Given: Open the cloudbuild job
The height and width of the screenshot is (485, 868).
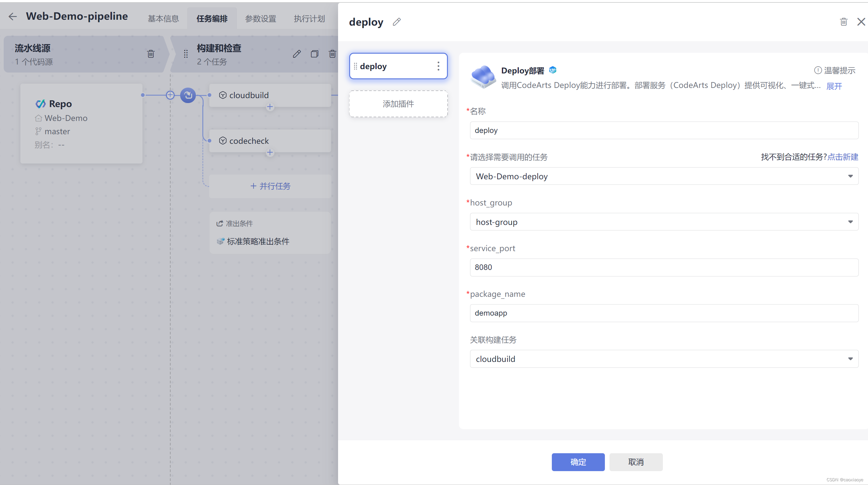Looking at the screenshot, I should (x=270, y=95).
